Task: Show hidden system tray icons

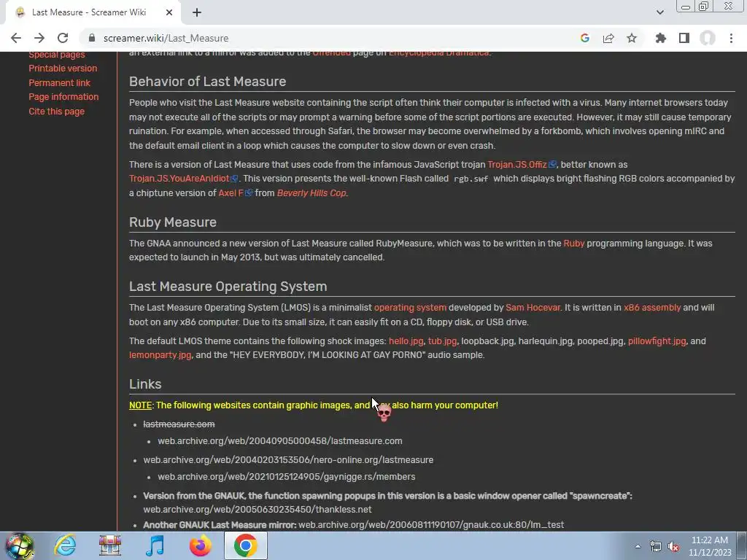Action: (638, 547)
